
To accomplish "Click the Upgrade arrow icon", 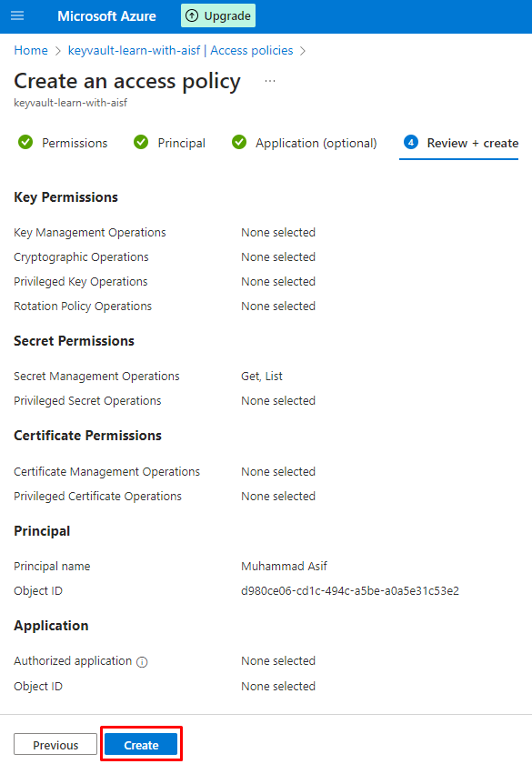I will pyautogui.click(x=192, y=15).
